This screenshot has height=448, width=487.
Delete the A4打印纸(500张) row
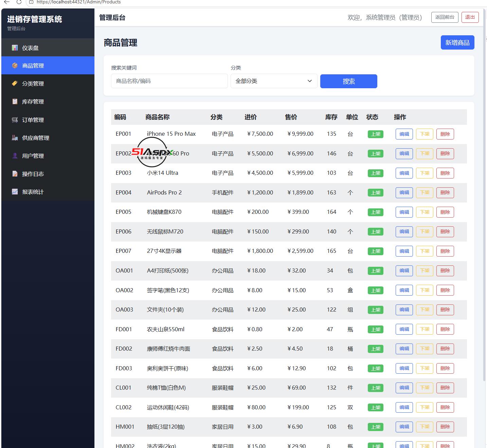pyautogui.click(x=445, y=270)
